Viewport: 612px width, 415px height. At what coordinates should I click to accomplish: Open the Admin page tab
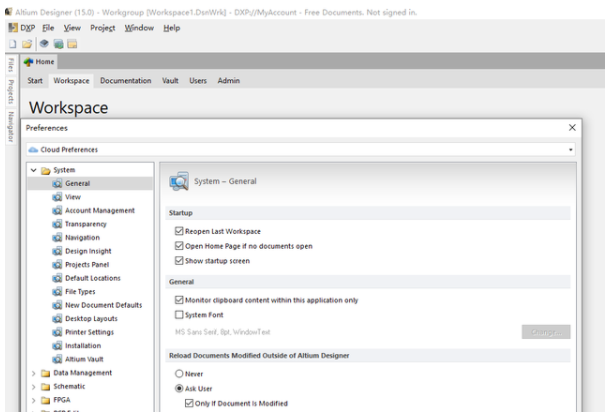229,81
